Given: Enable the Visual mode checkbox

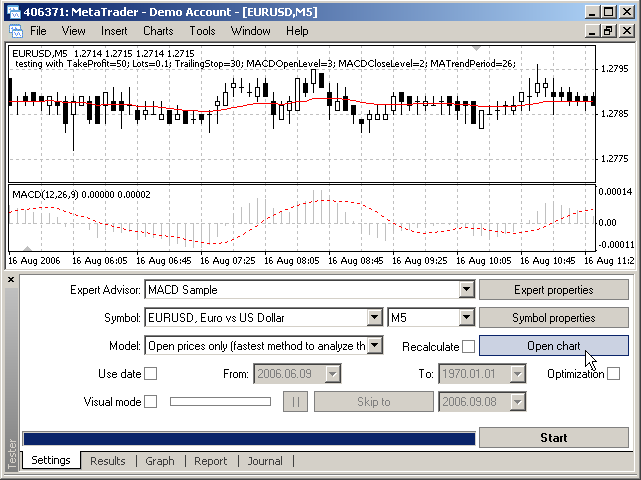Looking at the screenshot, I should point(150,401).
